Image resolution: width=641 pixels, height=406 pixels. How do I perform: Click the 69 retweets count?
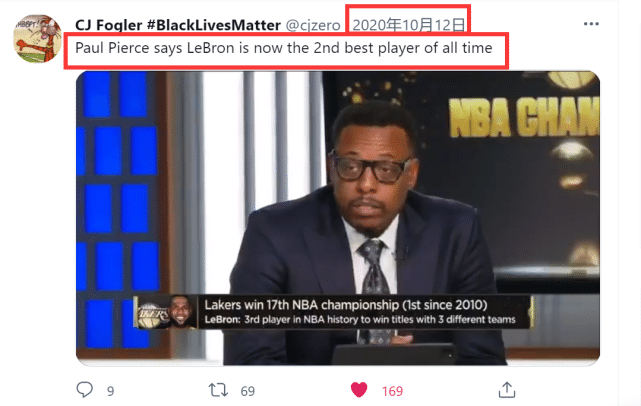247,391
